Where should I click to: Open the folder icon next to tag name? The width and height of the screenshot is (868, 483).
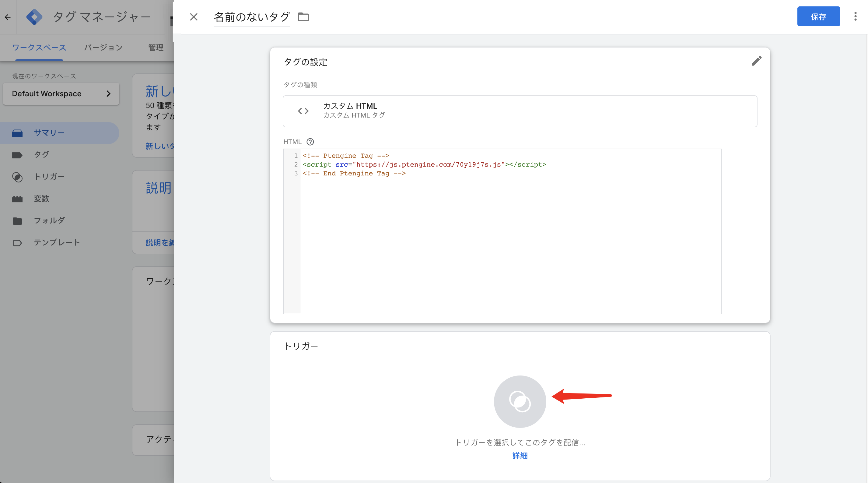tap(303, 17)
